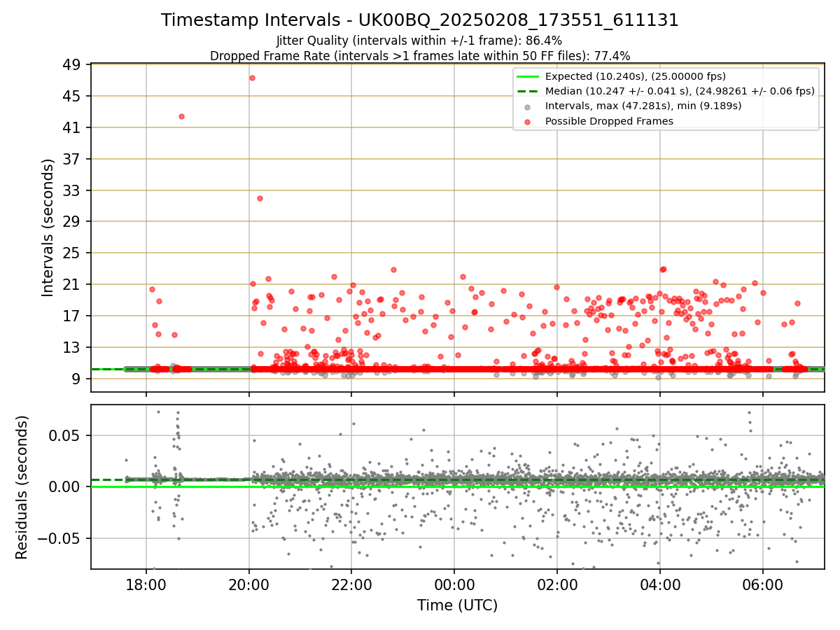Click the red dot marker in legend
The width and height of the screenshot is (840, 630).
528,122
